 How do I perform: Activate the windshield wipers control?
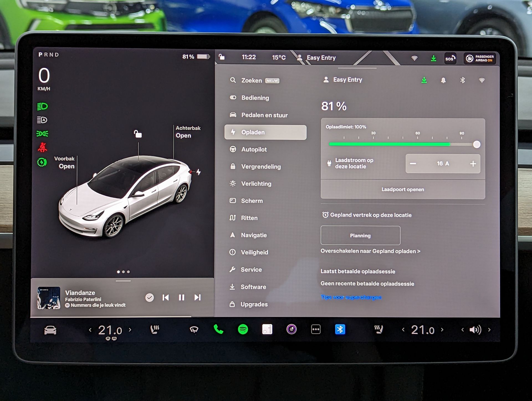[194, 329]
